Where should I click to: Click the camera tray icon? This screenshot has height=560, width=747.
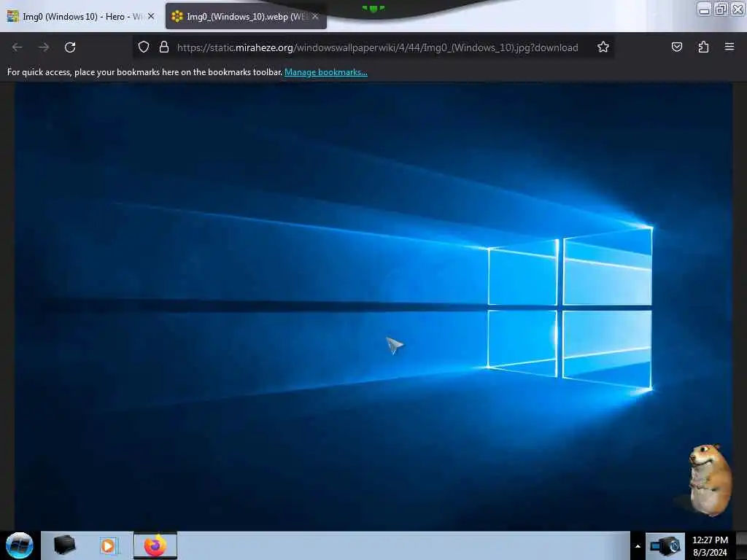[665, 546]
